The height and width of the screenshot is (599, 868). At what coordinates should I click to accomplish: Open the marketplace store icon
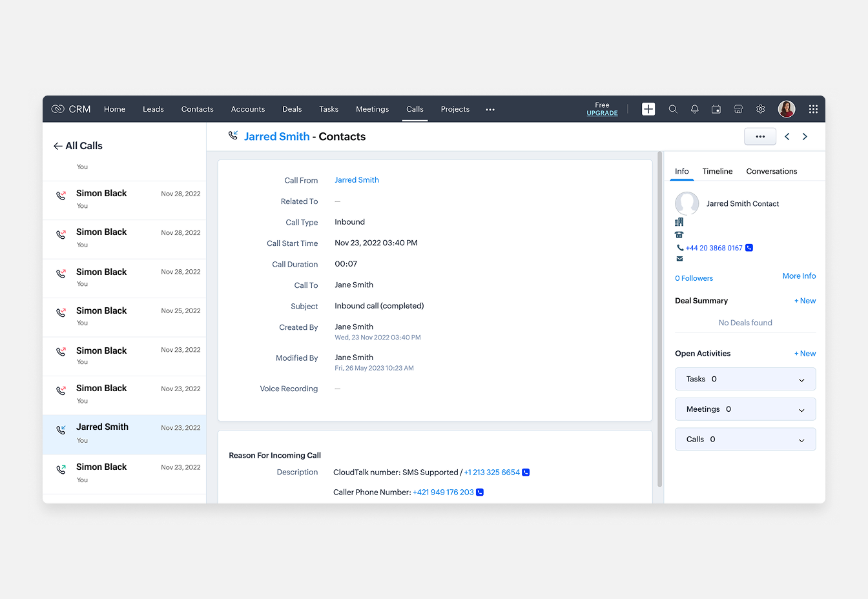(x=738, y=109)
